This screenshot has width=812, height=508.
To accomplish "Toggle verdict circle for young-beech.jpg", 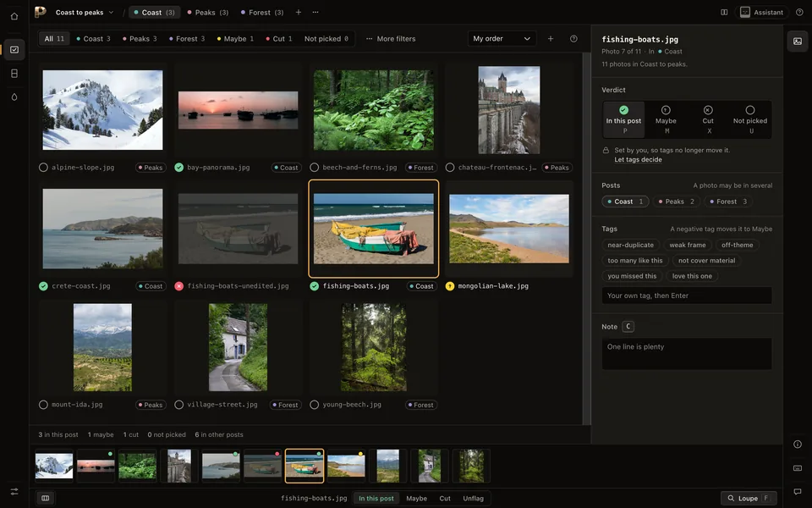I will coord(315,405).
